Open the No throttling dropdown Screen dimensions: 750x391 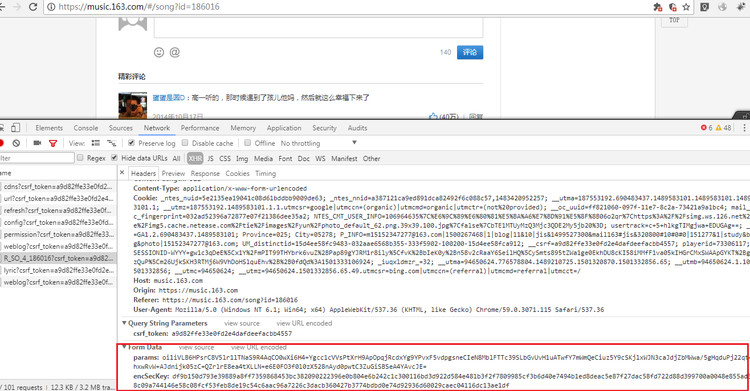pyautogui.click(x=319, y=143)
